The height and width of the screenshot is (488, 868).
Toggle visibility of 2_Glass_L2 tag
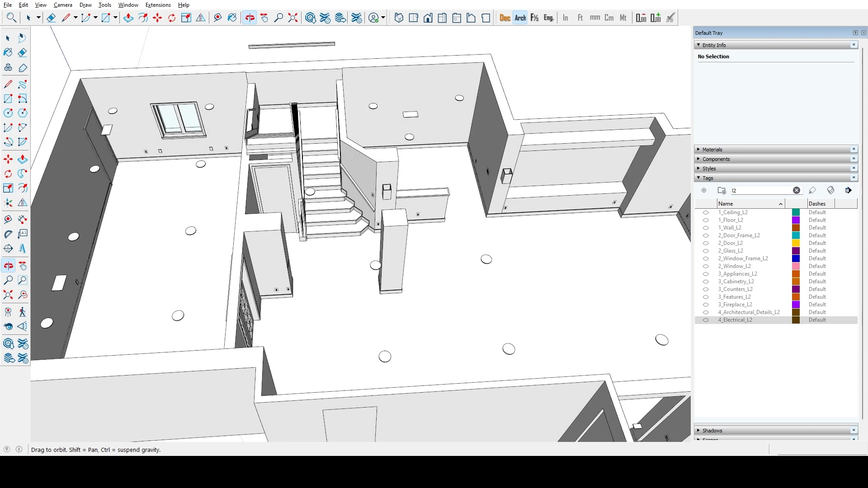click(705, 251)
